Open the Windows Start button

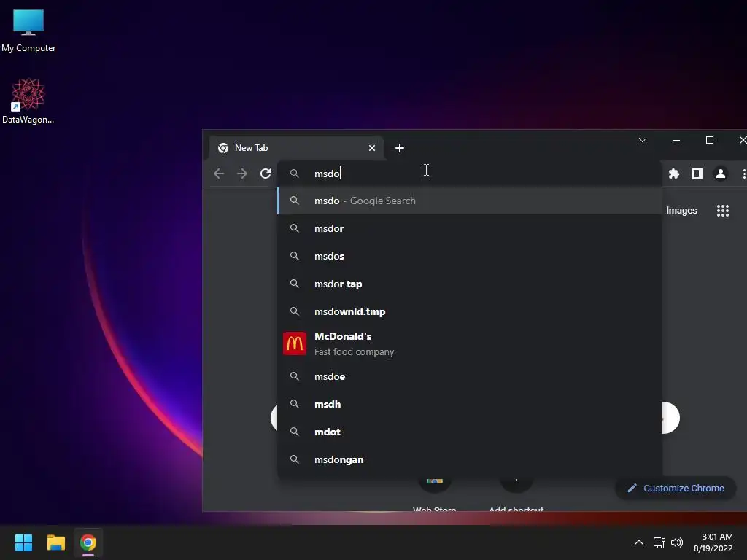(x=23, y=542)
